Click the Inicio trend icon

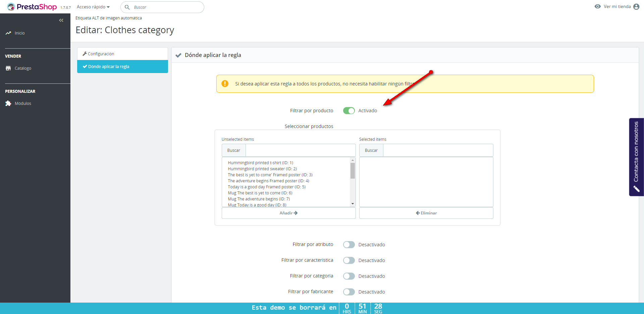point(8,33)
